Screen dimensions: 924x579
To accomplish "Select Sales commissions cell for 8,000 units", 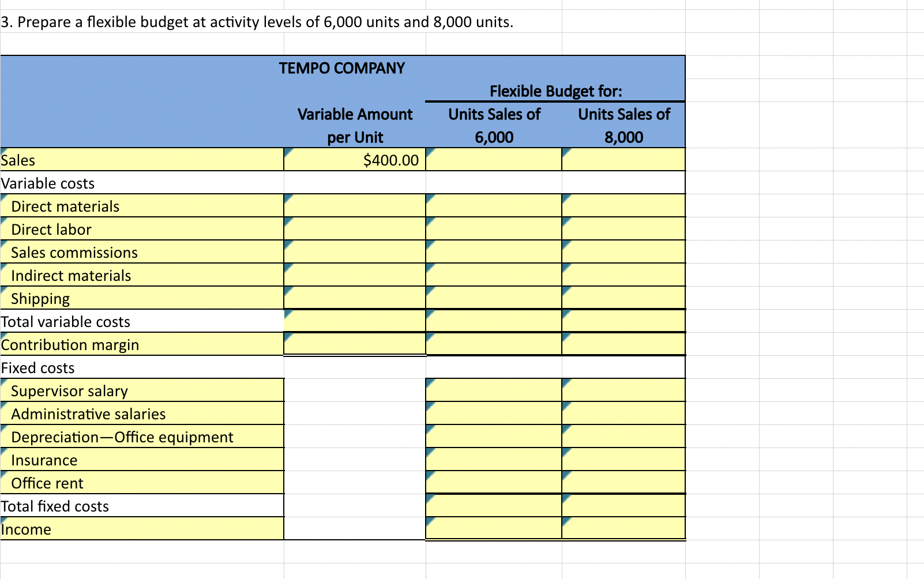I will click(x=623, y=252).
